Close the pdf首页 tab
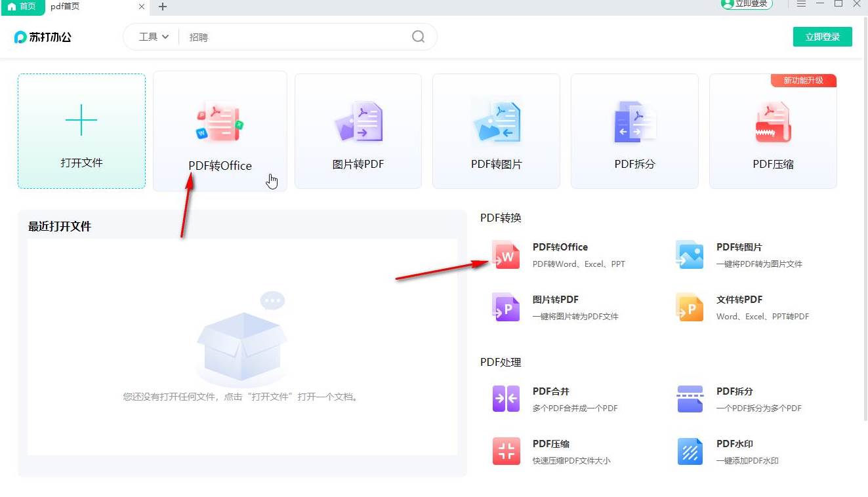Viewport: 868px width, 497px height. pyautogui.click(x=142, y=7)
